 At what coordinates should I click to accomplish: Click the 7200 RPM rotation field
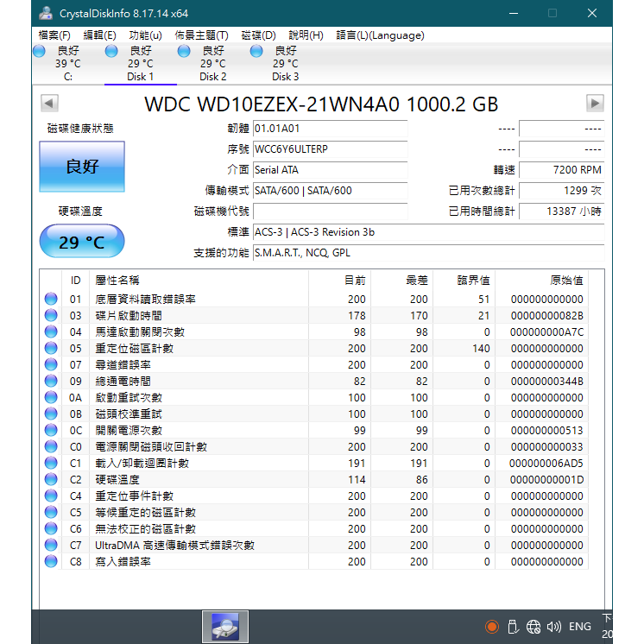pos(562,169)
